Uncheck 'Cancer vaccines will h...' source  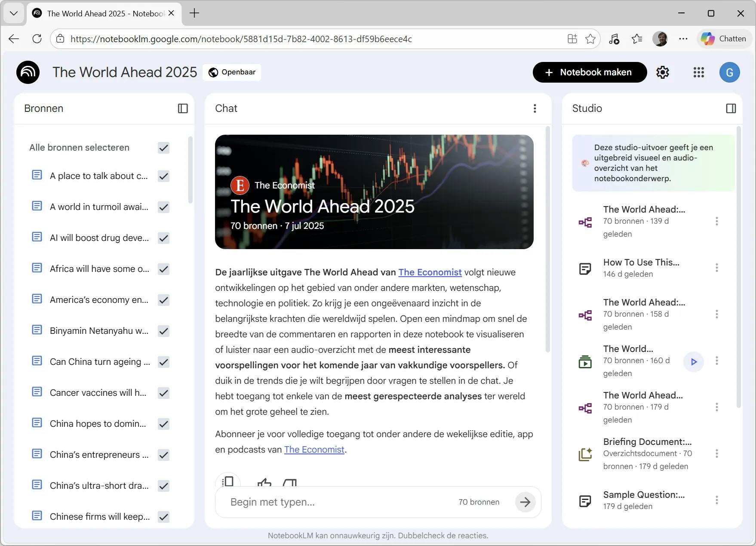coord(163,393)
